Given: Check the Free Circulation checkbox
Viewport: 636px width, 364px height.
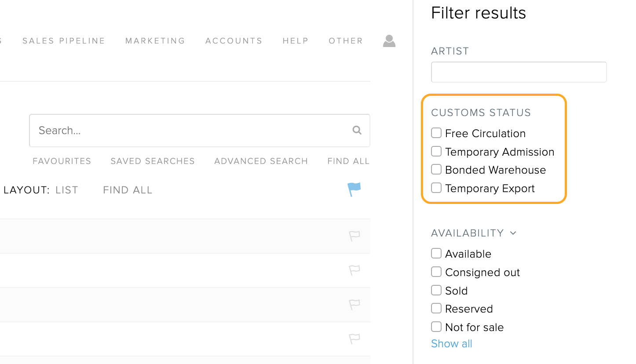Looking at the screenshot, I should click(x=436, y=133).
